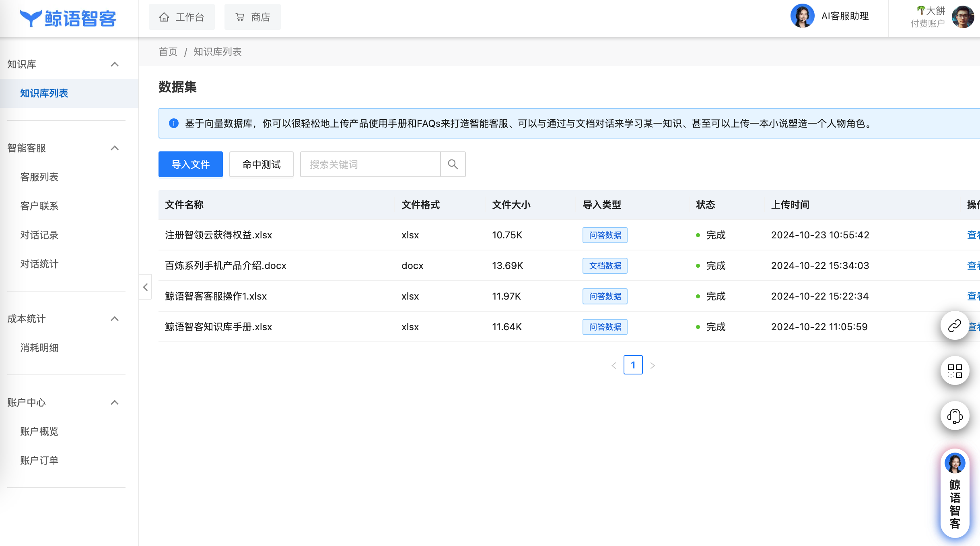This screenshot has width=980, height=546.
Task: Click the AI客服助理 avatar
Action: pyautogui.click(x=802, y=16)
